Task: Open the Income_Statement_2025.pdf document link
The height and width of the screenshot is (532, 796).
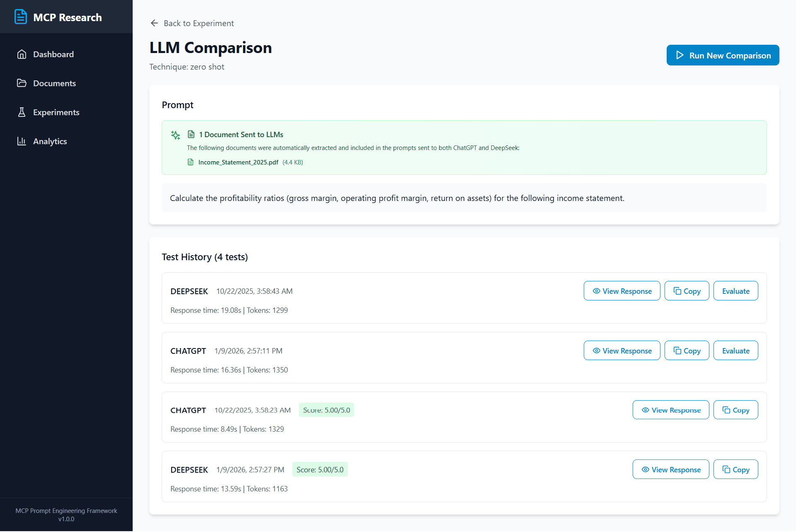Action: click(238, 162)
